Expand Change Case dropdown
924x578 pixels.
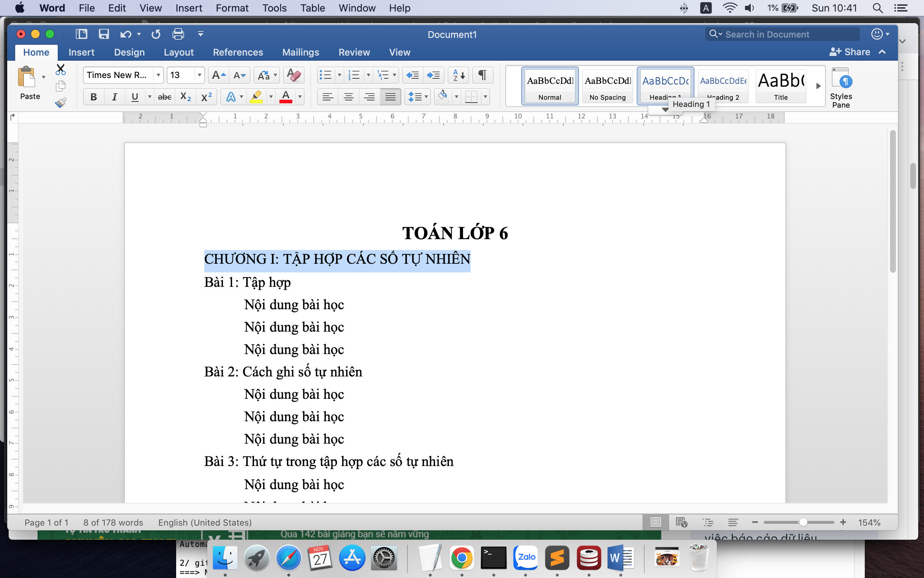tap(275, 75)
